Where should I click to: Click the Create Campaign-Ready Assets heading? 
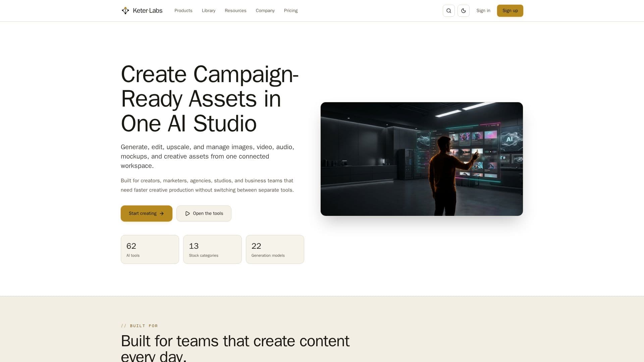[x=210, y=99]
